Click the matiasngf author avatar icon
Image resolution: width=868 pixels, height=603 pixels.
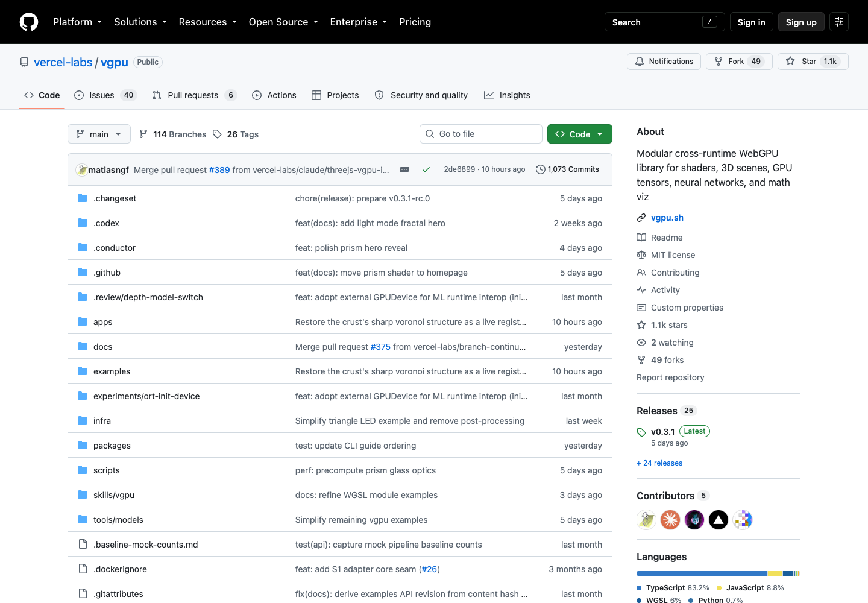tap(82, 169)
